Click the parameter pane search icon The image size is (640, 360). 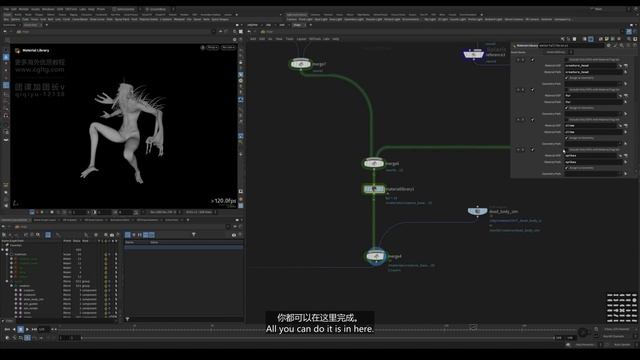click(x=622, y=46)
